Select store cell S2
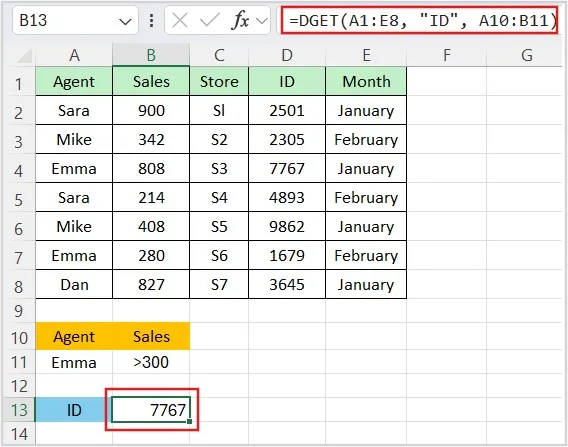 point(219,139)
